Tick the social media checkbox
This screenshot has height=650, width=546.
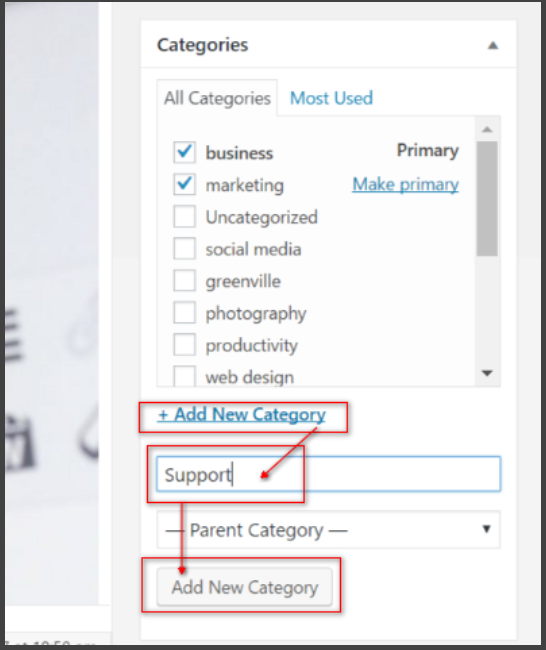[x=184, y=249]
